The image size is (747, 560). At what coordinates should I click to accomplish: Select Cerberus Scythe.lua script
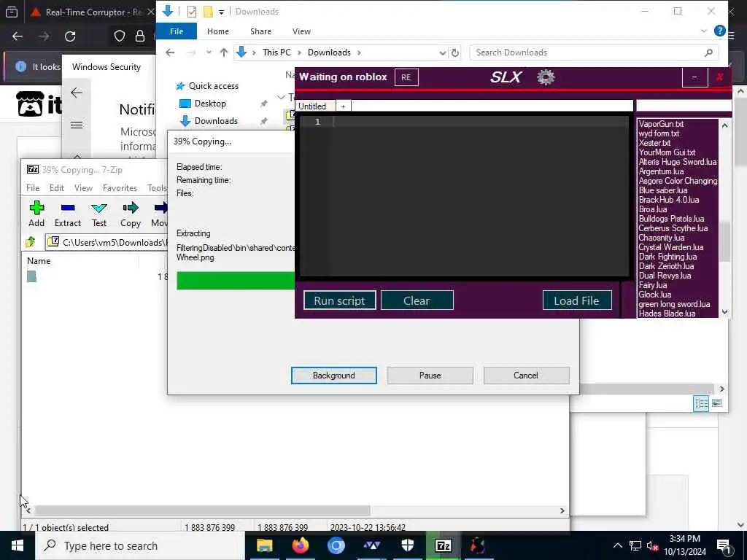[673, 228]
